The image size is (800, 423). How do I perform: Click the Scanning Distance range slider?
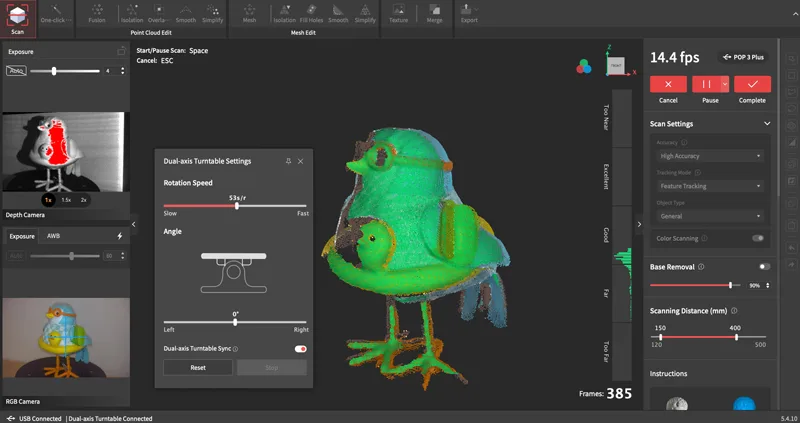tap(709, 337)
